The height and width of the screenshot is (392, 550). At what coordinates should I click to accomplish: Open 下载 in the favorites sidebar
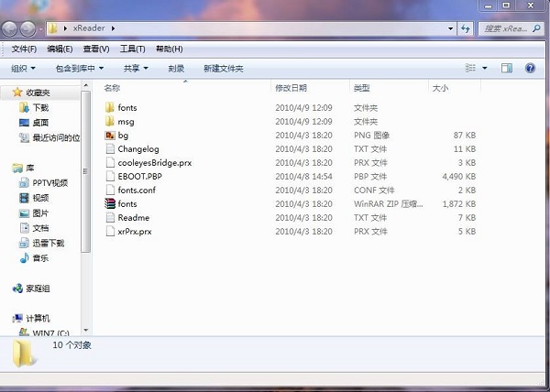click(x=40, y=108)
